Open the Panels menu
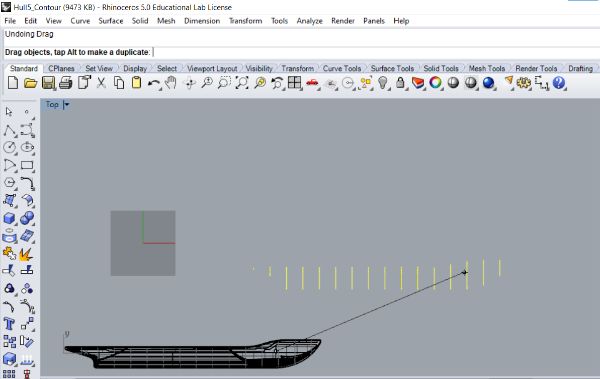Viewport: 600px width, 379px height. (x=374, y=21)
